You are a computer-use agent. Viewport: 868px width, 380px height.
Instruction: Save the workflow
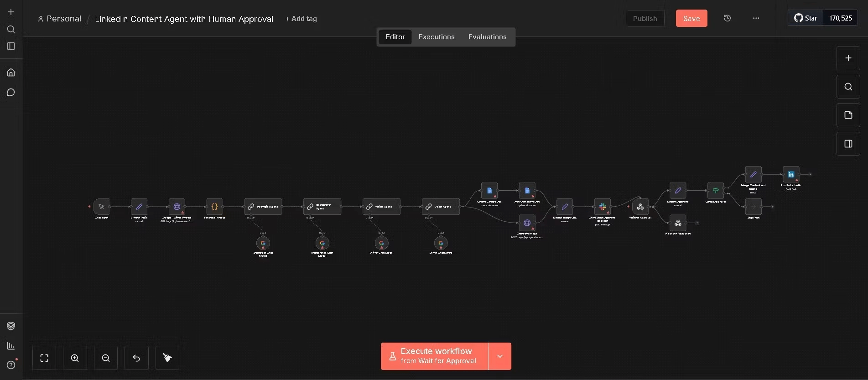pos(691,18)
